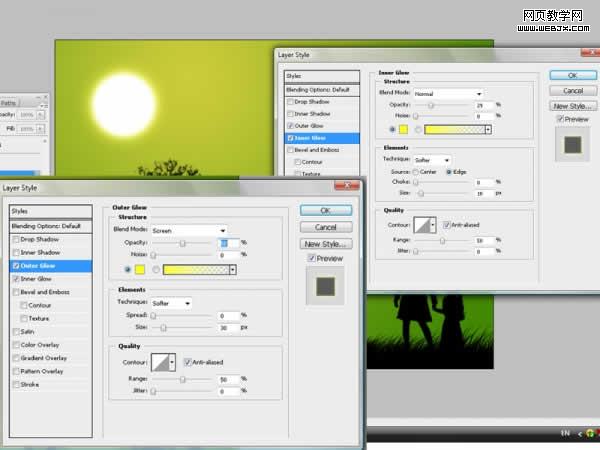Click language indicator in taskbar tray
The image size is (600, 450).
point(565,433)
